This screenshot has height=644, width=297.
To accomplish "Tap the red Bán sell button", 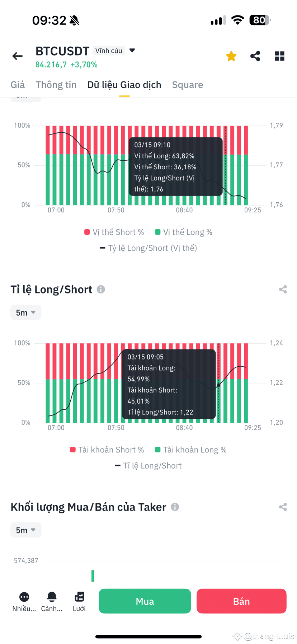I will click(x=241, y=601).
